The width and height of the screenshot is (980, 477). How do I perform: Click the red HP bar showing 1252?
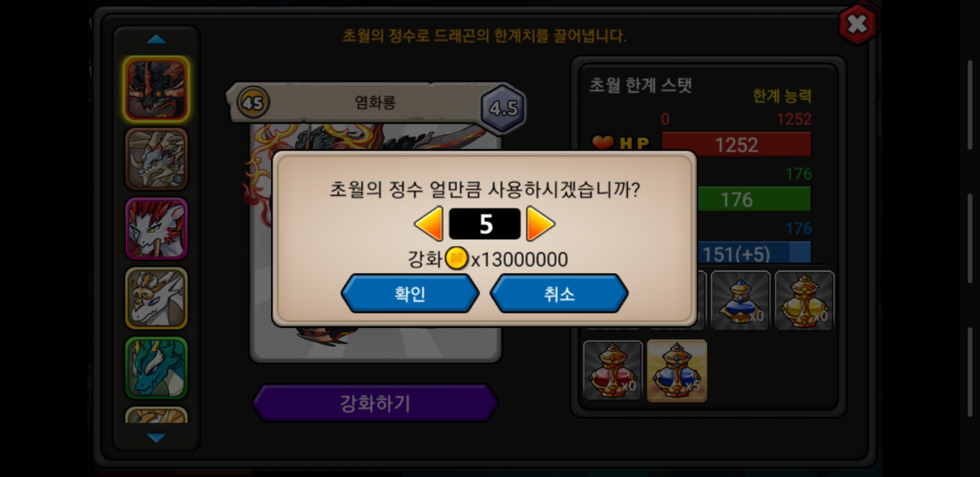coord(736,144)
